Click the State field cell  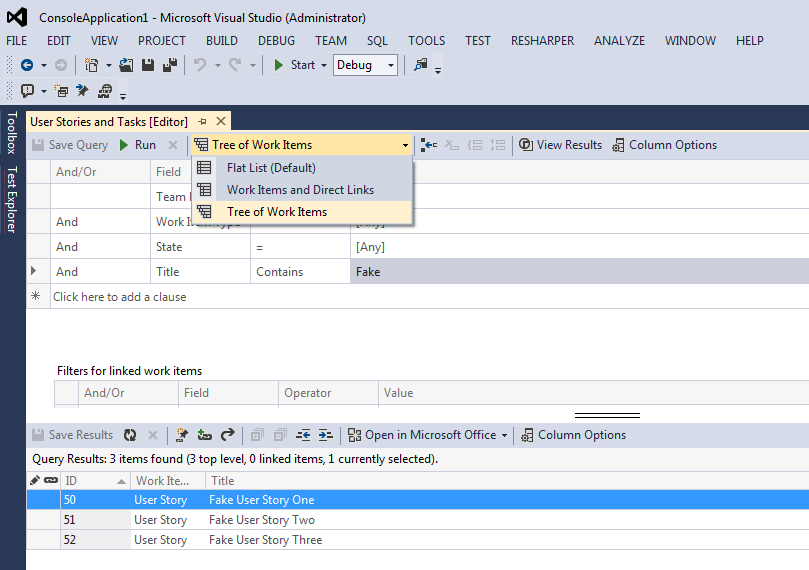click(200, 247)
